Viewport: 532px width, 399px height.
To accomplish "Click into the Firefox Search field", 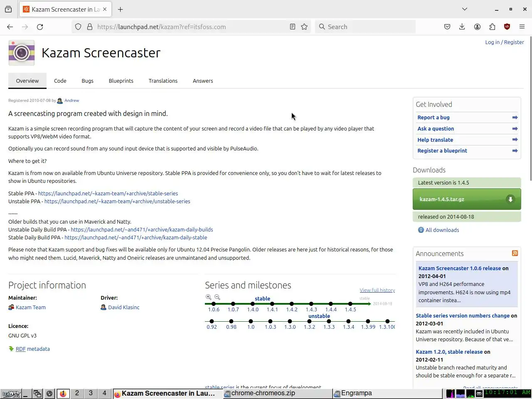I will [x=366, y=27].
